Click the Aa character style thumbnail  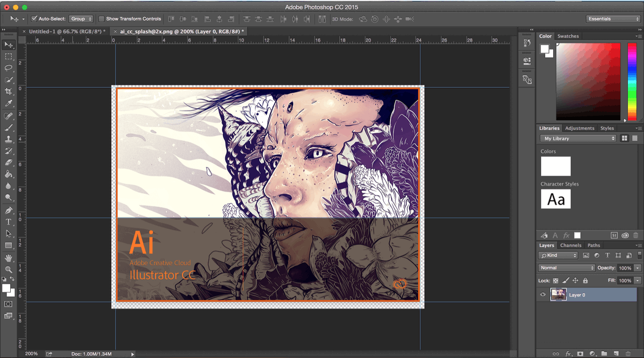coord(555,199)
